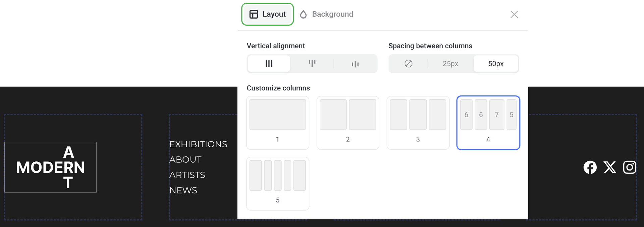
Task: Switch to the Background tab
Action: (326, 14)
